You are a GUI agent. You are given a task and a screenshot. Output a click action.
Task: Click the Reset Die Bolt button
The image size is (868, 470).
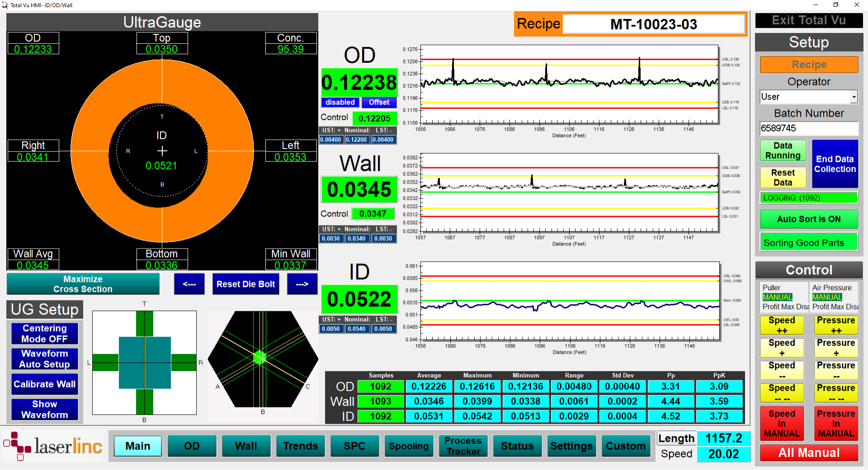tap(245, 284)
